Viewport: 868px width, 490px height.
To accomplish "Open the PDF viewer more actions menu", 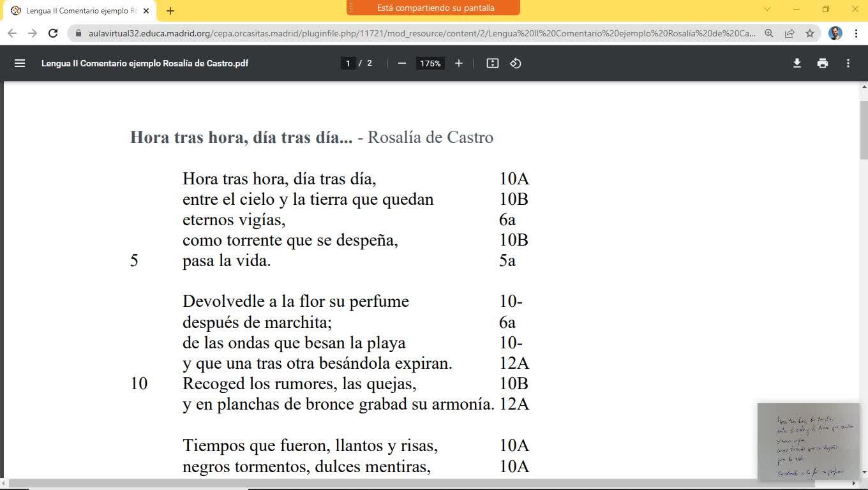I will [848, 63].
